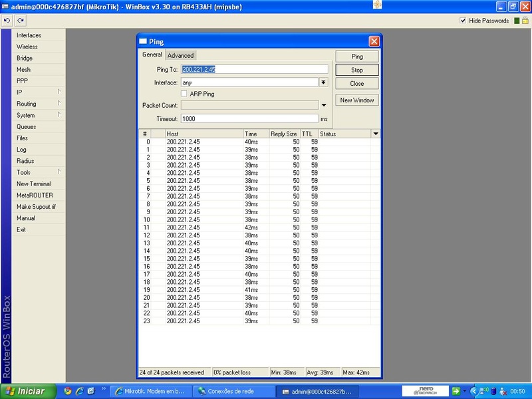Click the Windows Start logo on Iniciar

pyautogui.click(x=10, y=392)
